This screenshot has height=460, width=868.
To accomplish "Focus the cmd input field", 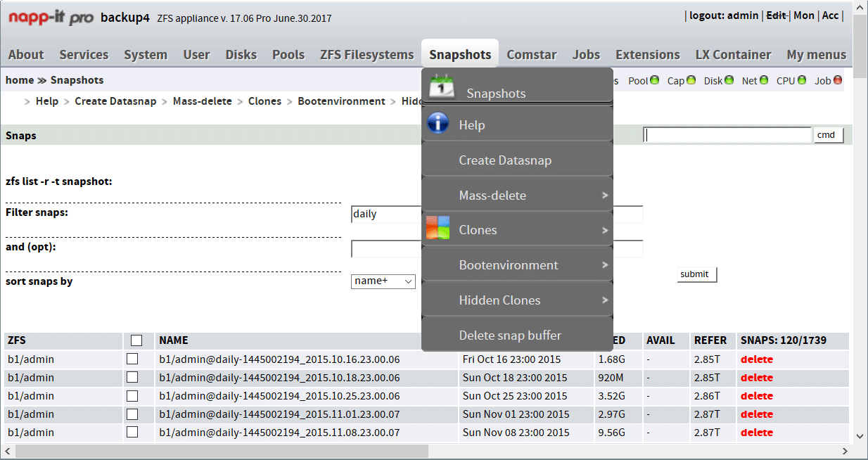I will click(x=727, y=135).
